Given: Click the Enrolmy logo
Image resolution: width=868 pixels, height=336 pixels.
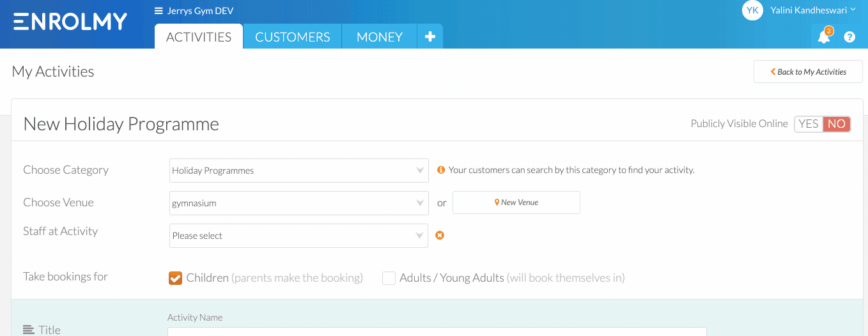Looking at the screenshot, I should (x=70, y=22).
